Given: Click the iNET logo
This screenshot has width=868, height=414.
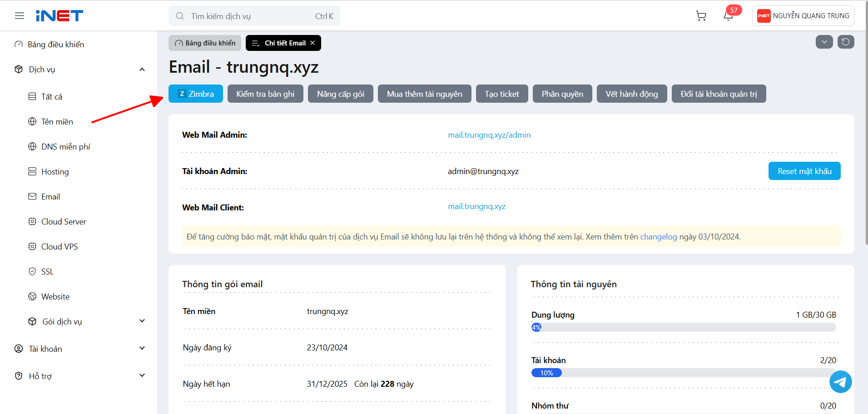Looking at the screenshot, I should (60, 16).
